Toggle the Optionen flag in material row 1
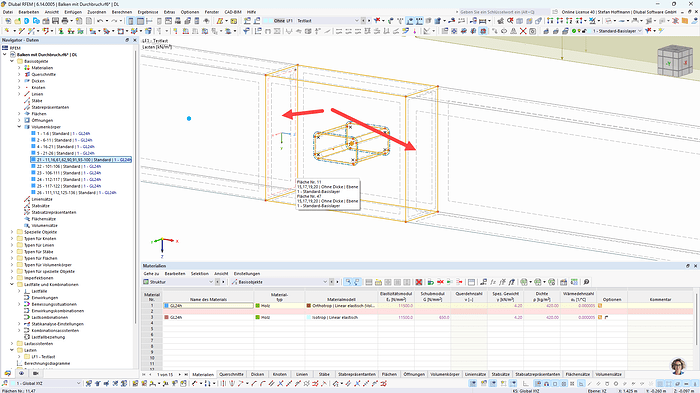Screen dimensions: 700x393 600,305
